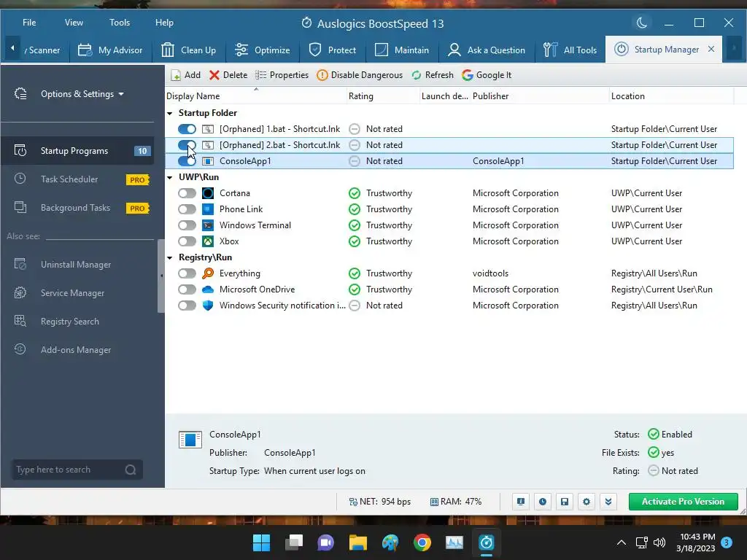Open the View menu

point(74,23)
